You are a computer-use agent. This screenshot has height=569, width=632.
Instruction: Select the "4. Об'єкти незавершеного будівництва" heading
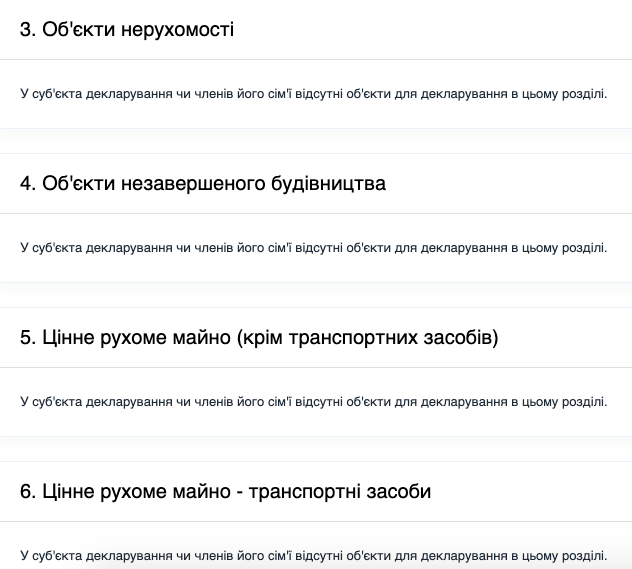pyautogui.click(x=202, y=183)
